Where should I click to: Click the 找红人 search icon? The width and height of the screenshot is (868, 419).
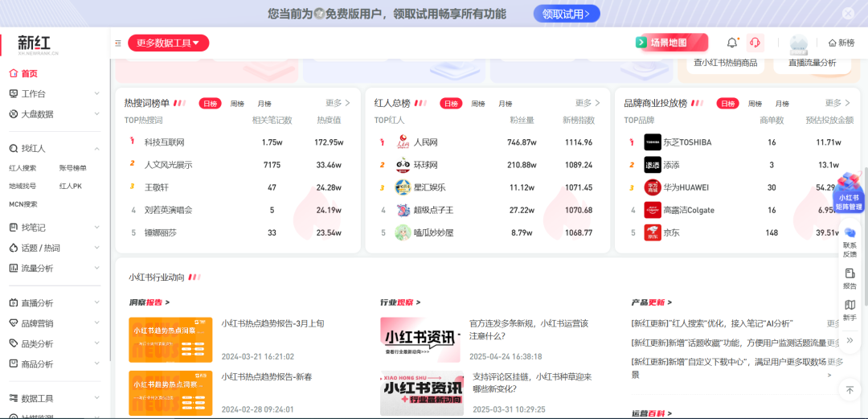[x=14, y=149]
